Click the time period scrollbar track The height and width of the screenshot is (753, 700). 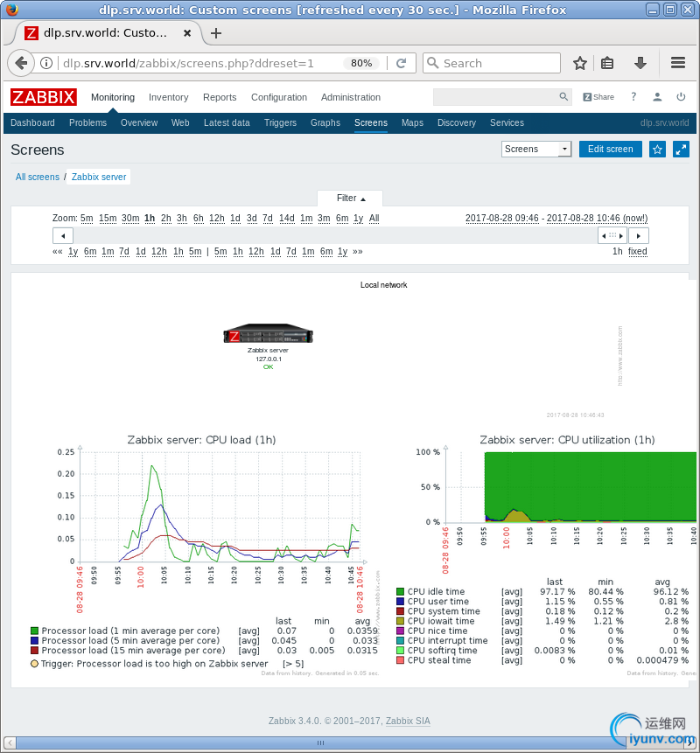click(335, 236)
